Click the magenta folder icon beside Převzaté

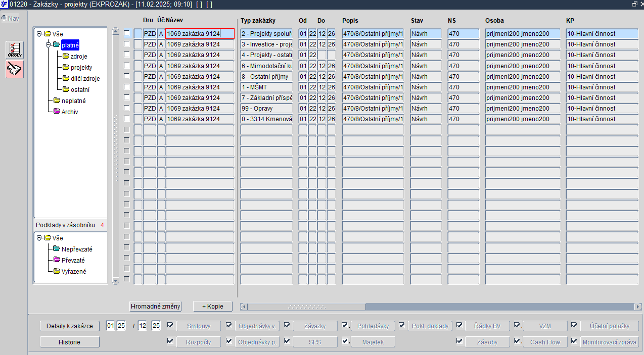(57, 260)
